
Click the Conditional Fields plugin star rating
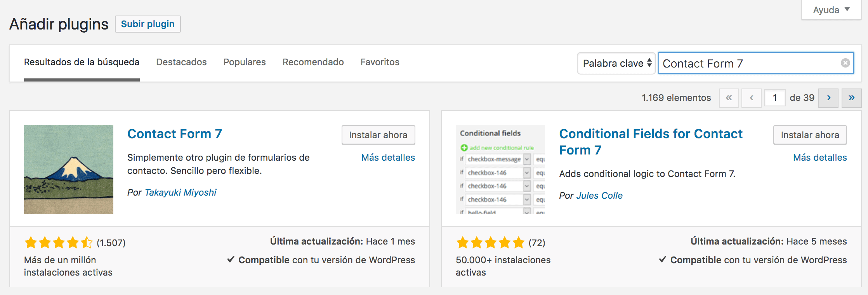490,243
